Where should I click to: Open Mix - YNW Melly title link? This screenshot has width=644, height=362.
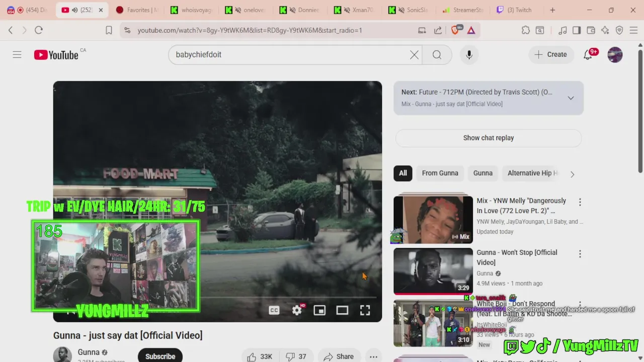click(x=521, y=206)
